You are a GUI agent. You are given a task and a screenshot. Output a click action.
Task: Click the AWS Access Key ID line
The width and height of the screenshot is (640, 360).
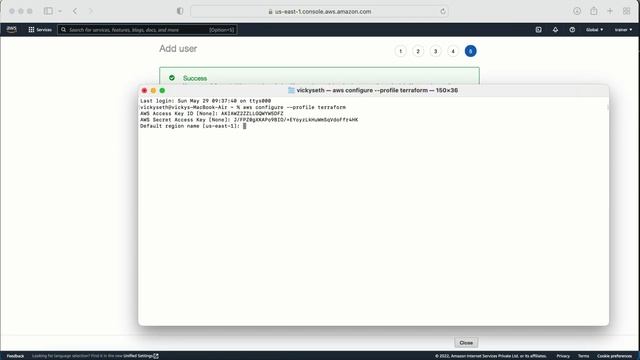211,113
